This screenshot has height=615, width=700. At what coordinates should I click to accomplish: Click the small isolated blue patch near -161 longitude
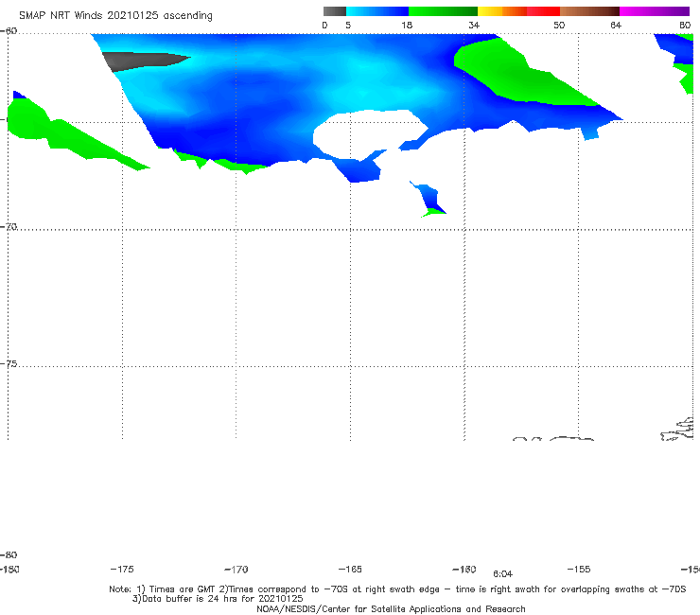click(x=429, y=199)
